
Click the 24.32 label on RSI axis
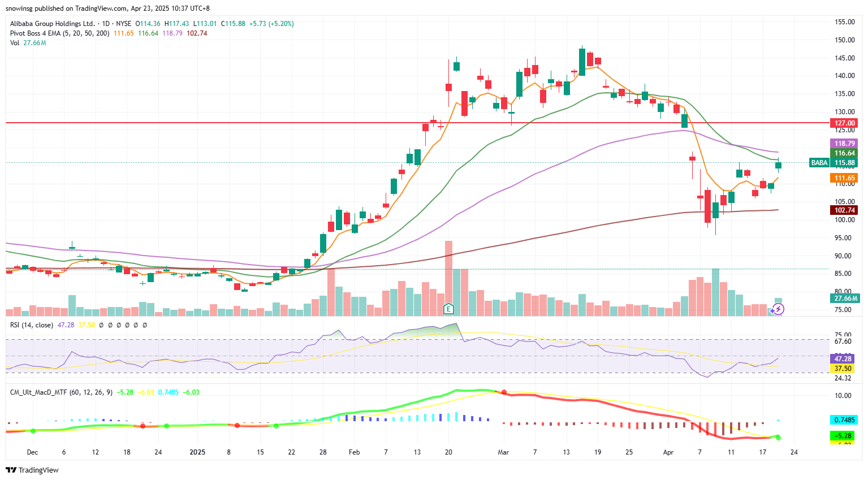point(843,378)
